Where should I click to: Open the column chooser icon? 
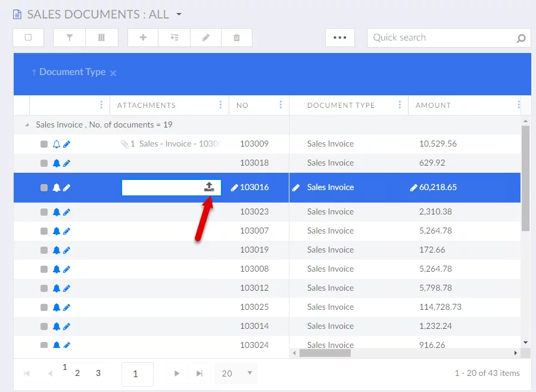coord(101,38)
